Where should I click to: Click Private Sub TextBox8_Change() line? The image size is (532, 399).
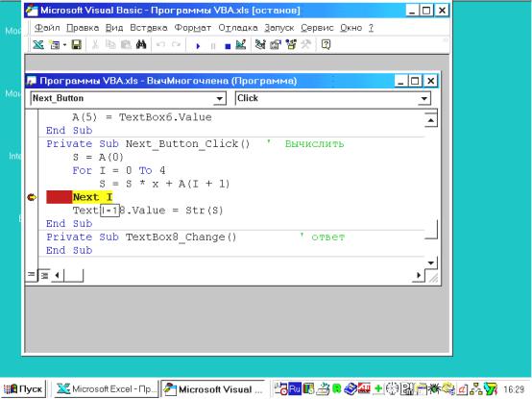141,237
